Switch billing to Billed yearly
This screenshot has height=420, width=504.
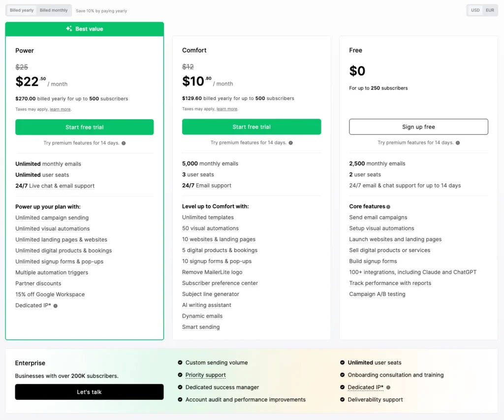[22, 10]
